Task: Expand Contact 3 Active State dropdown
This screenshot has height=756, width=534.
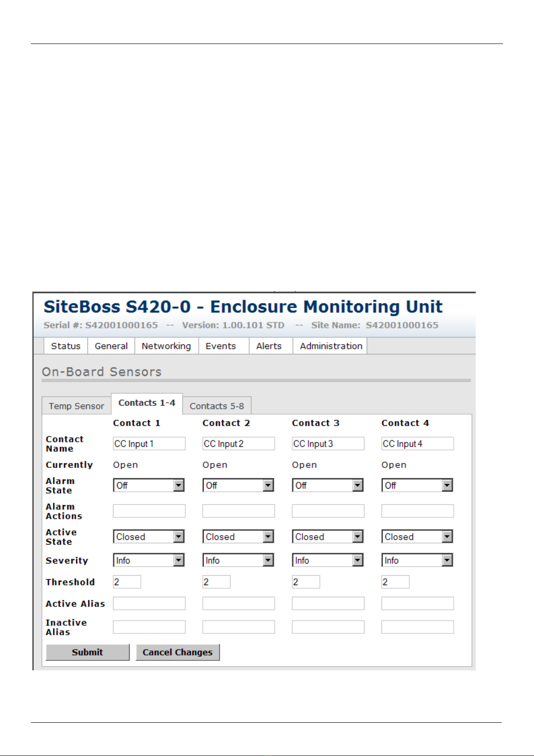Action: 328,537
